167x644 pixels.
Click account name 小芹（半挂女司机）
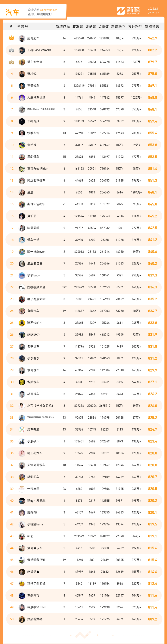pyautogui.click(x=40, y=406)
